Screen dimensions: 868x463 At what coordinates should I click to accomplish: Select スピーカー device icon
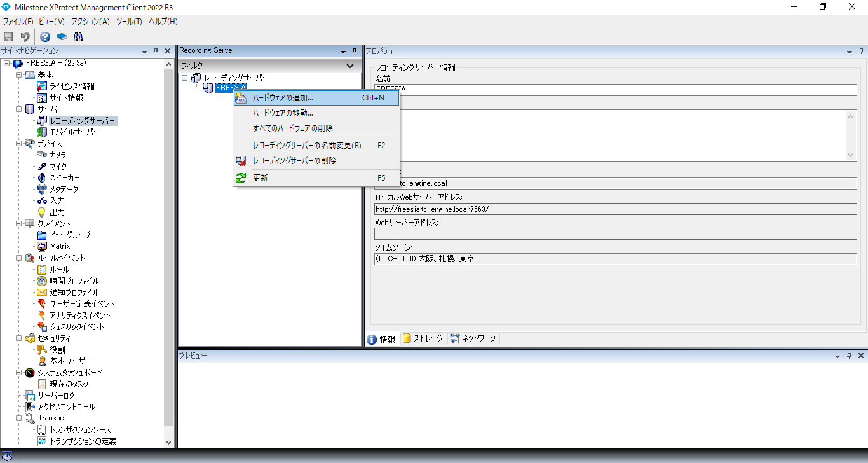(42, 178)
